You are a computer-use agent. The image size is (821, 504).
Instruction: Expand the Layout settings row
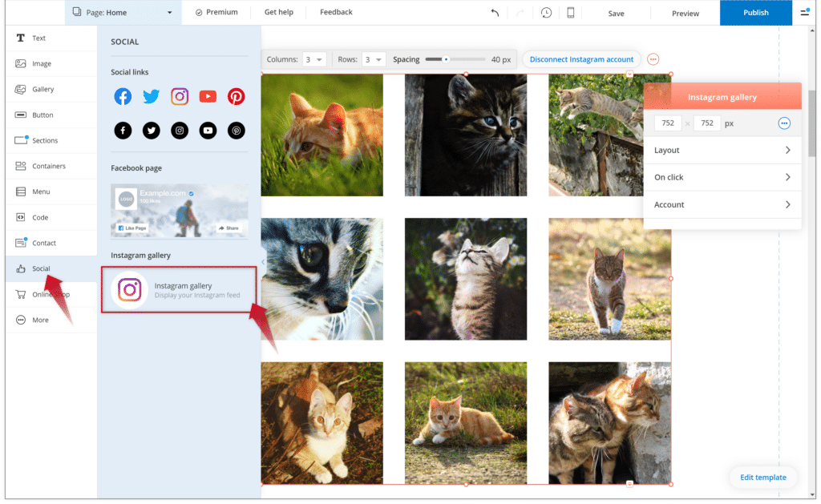point(722,151)
